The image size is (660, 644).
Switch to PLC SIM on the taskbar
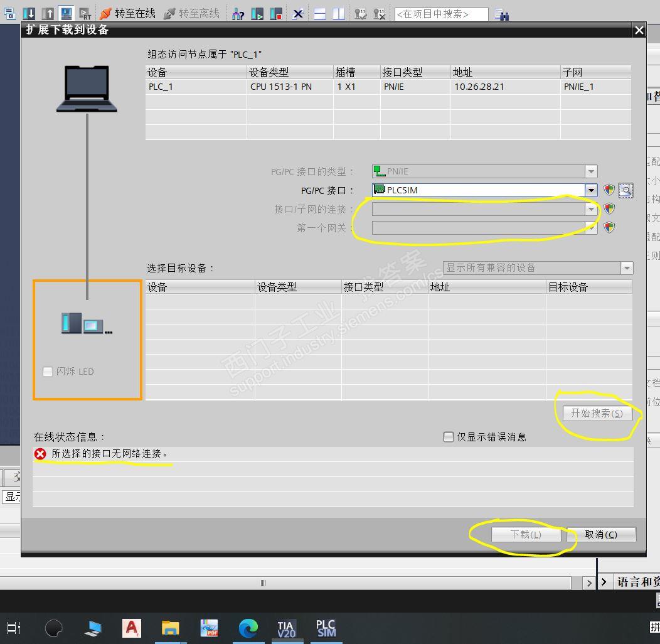[326, 628]
